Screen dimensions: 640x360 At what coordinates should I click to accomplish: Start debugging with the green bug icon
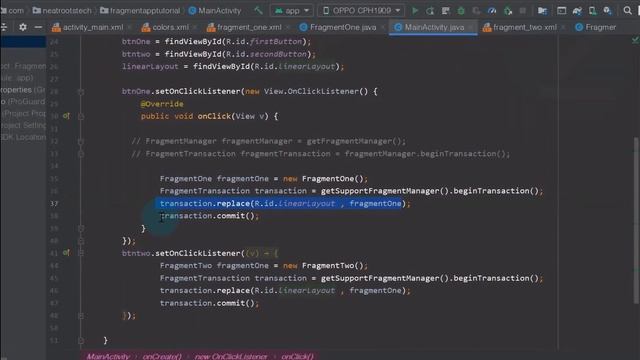[x=461, y=11]
